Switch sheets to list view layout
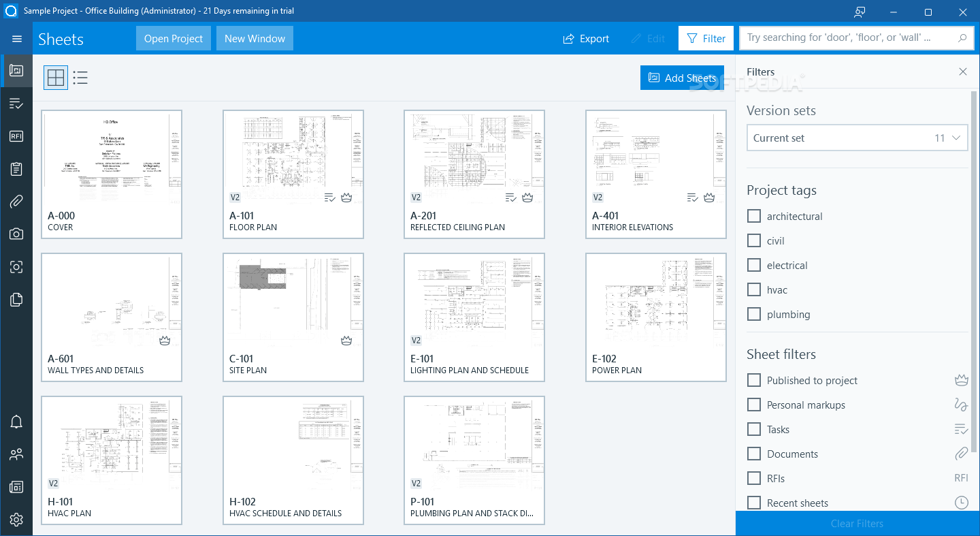This screenshot has height=536, width=980. tap(80, 78)
